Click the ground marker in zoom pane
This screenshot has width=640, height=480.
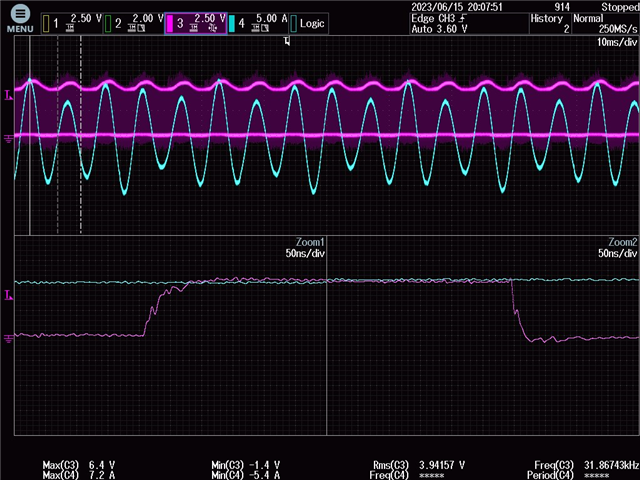tap(9, 338)
